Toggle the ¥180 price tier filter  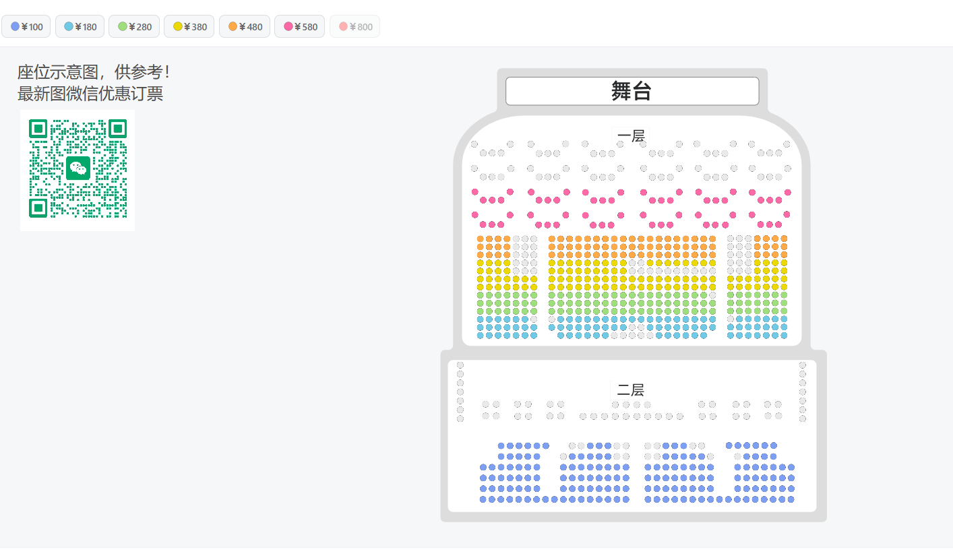click(80, 27)
